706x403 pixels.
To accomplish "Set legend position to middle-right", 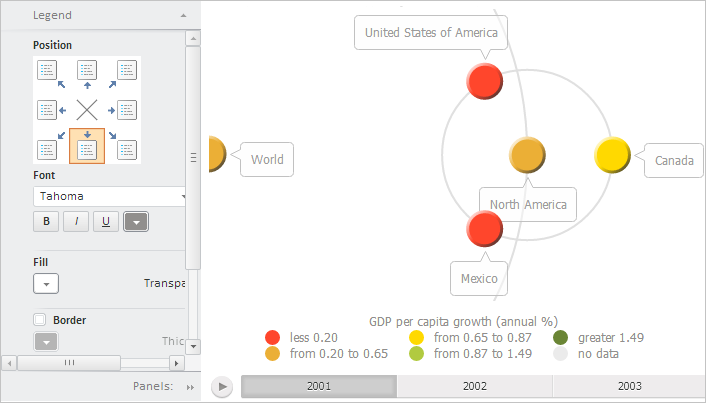I will (127, 110).
